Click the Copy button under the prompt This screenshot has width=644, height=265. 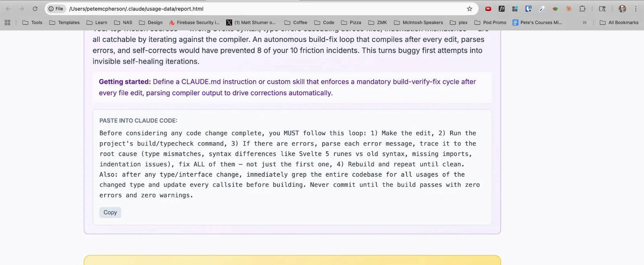pyautogui.click(x=110, y=212)
